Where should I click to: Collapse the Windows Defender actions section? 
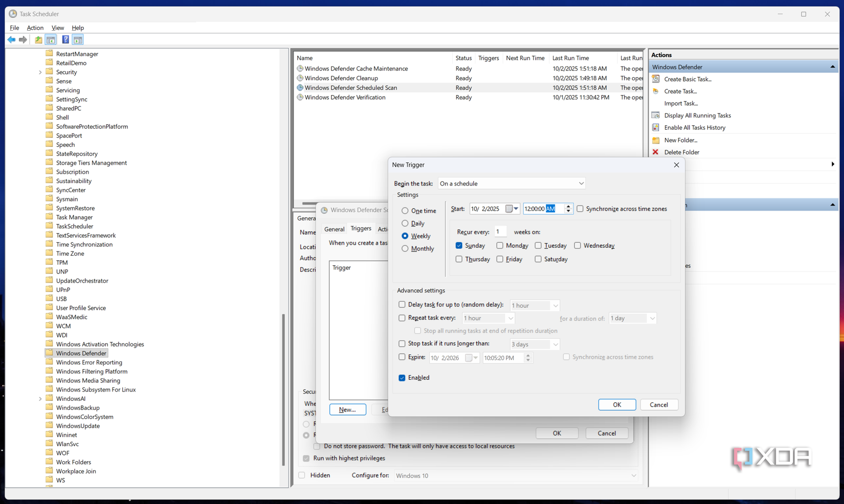click(833, 66)
